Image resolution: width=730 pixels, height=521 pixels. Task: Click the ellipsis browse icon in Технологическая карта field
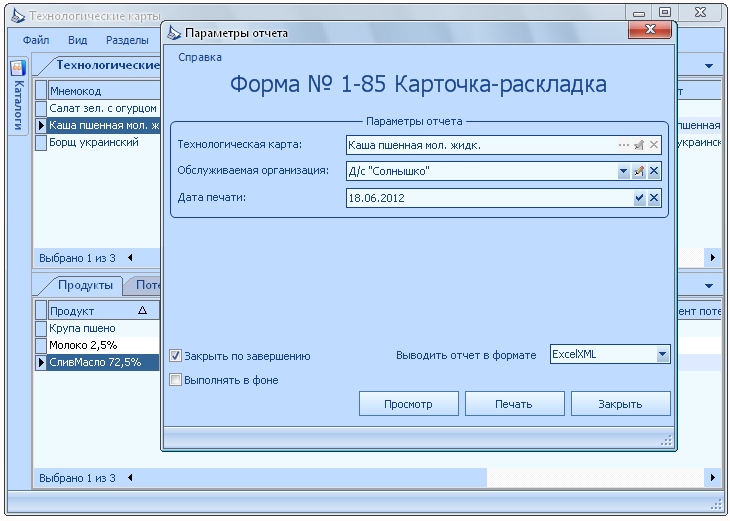(x=623, y=145)
